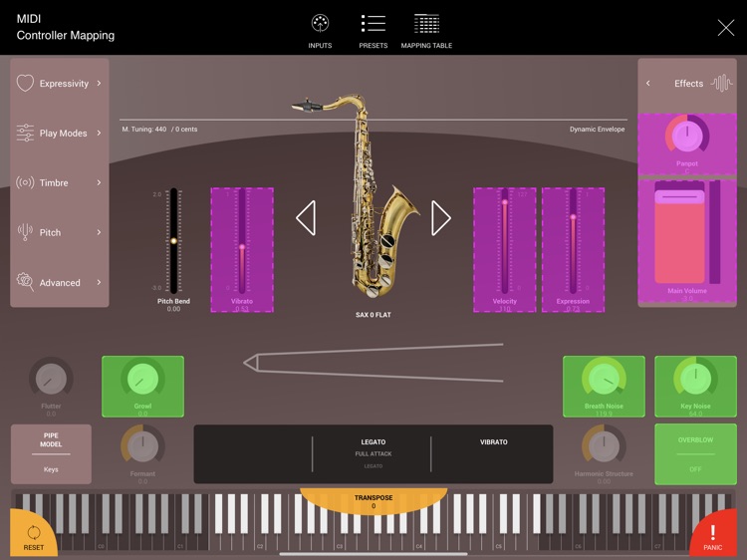Select the Pitch menu label
The image size is (747, 560).
click(50, 232)
